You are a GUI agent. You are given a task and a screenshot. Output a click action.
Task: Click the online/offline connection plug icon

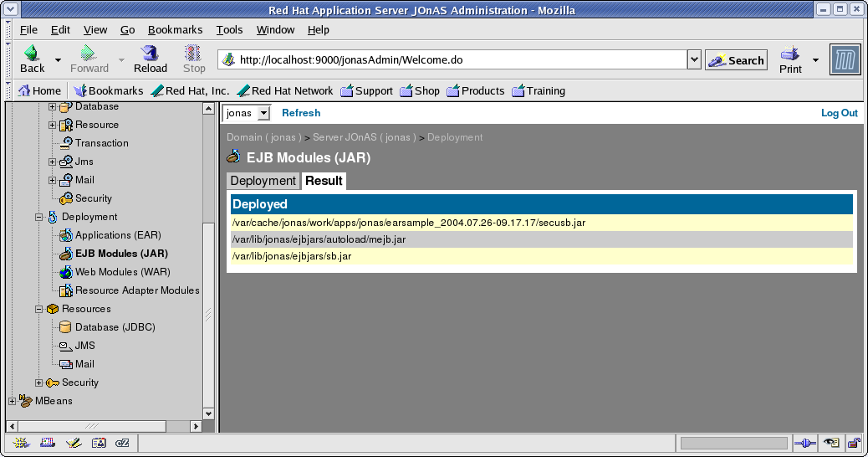[805, 443]
